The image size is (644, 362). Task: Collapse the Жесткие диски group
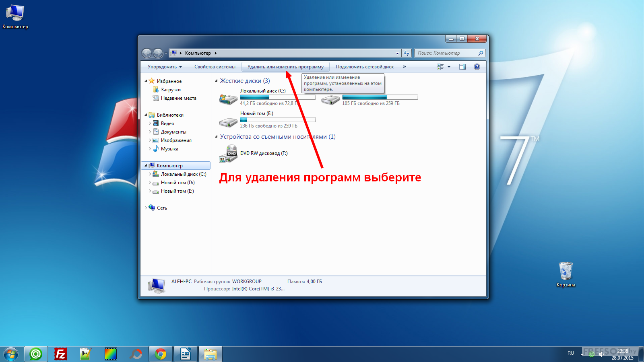click(x=216, y=81)
